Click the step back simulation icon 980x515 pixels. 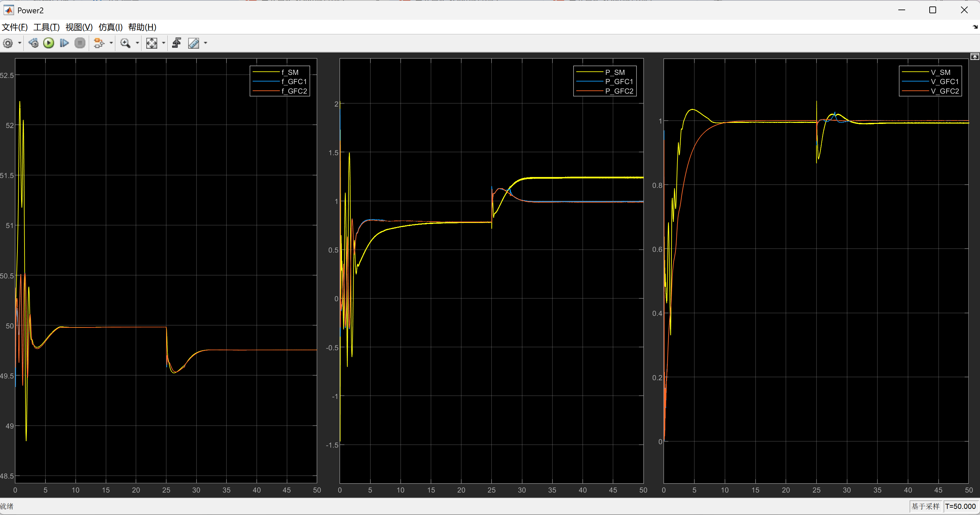[x=33, y=43]
